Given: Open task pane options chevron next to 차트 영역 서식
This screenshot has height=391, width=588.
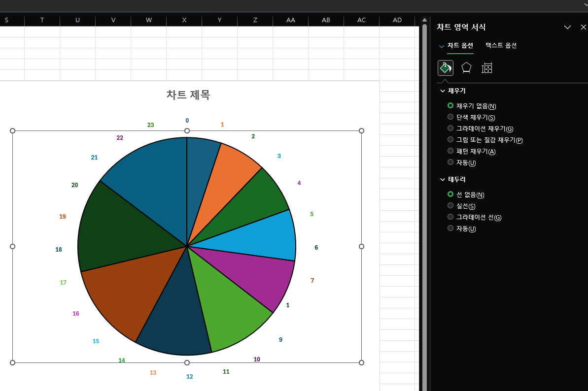Looking at the screenshot, I should point(567,27).
